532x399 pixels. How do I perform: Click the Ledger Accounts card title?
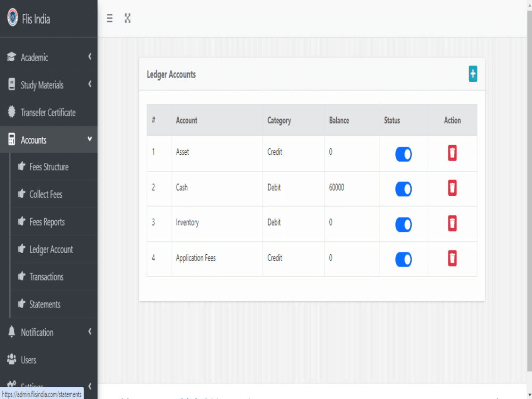(171, 74)
